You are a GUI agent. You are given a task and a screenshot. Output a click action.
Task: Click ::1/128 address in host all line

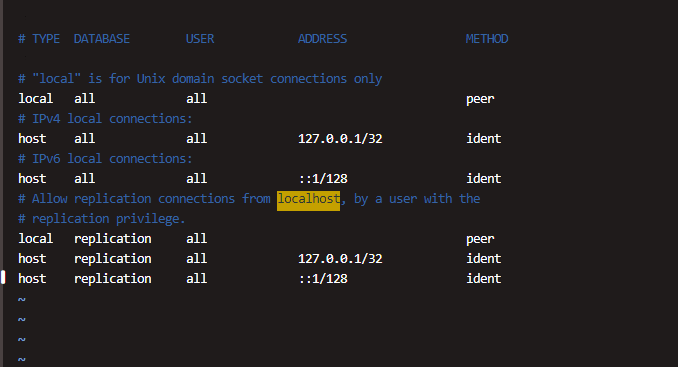point(323,179)
